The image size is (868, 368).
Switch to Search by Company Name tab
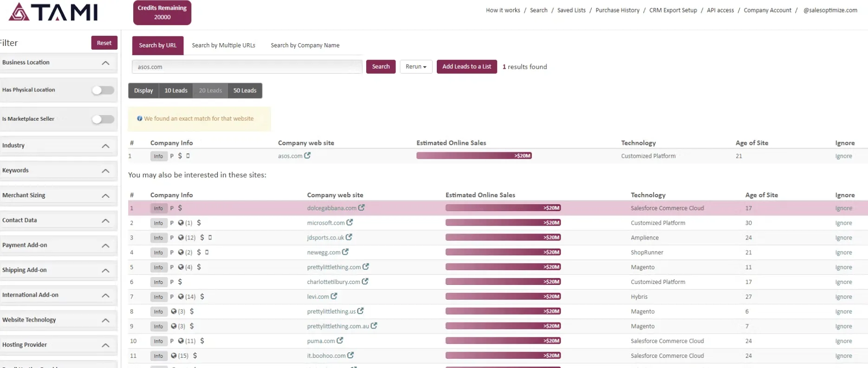click(x=305, y=45)
